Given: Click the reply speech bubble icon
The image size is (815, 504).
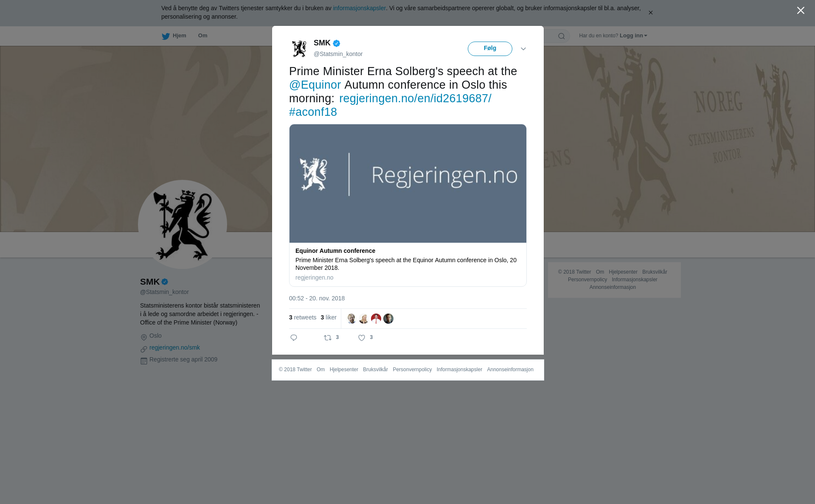Looking at the screenshot, I should point(294,338).
